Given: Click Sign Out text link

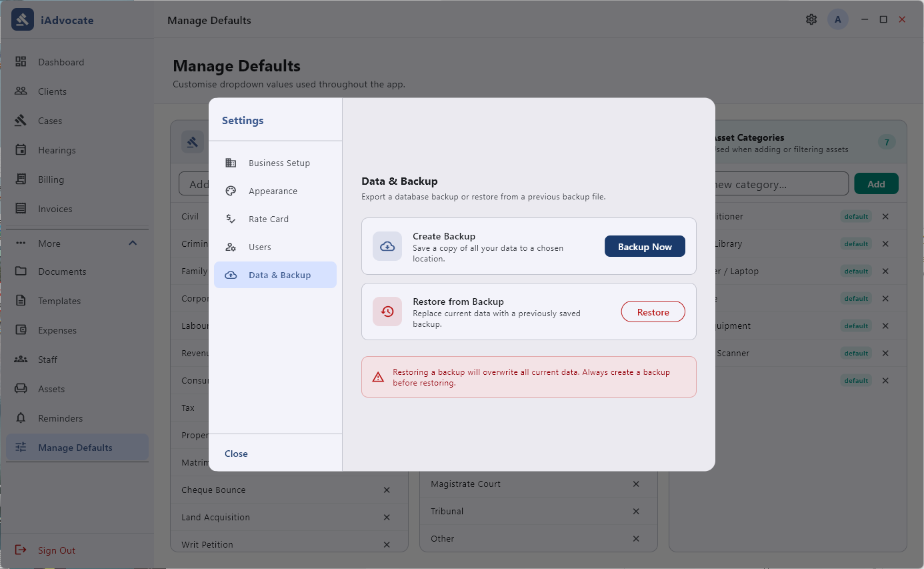Looking at the screenshot, I should coord(57,550).
